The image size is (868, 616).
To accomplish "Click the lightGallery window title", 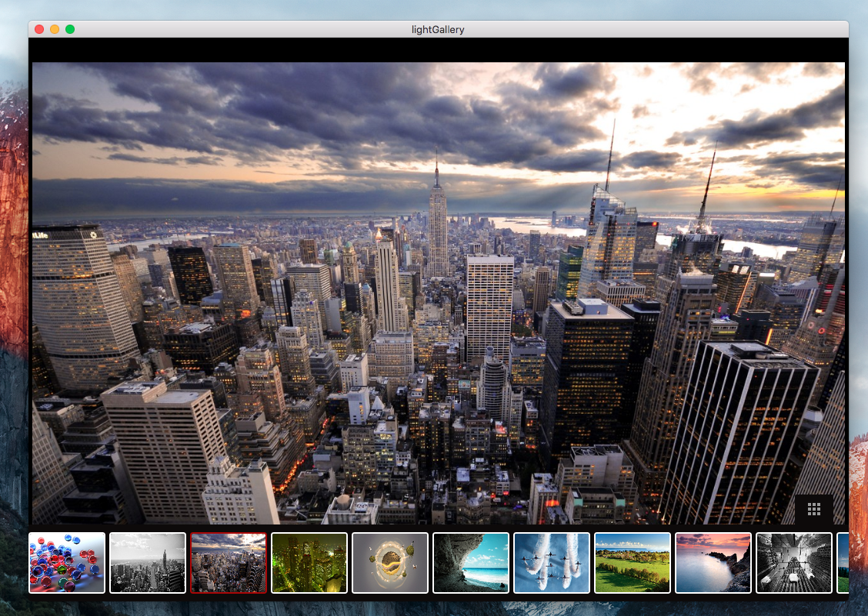I will [x=438, y=29].
